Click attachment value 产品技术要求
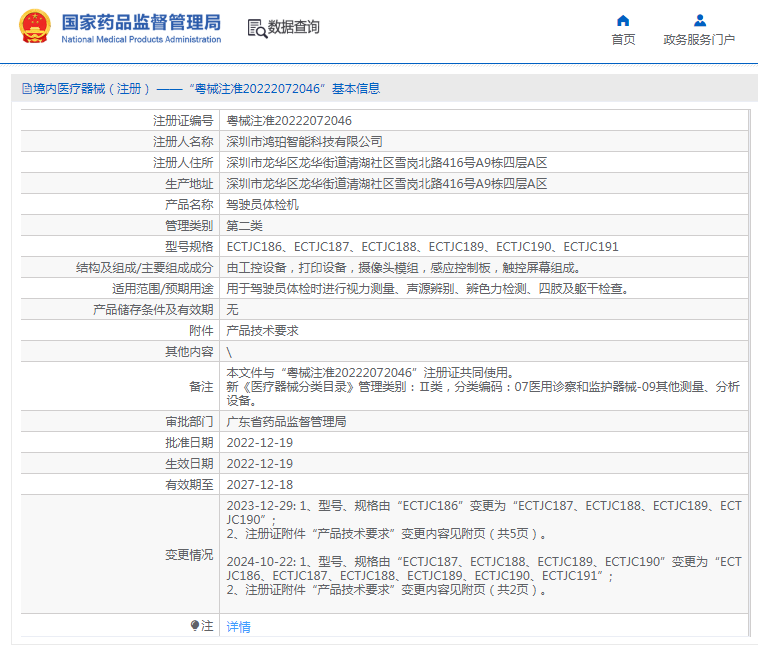 click(262, 331)
